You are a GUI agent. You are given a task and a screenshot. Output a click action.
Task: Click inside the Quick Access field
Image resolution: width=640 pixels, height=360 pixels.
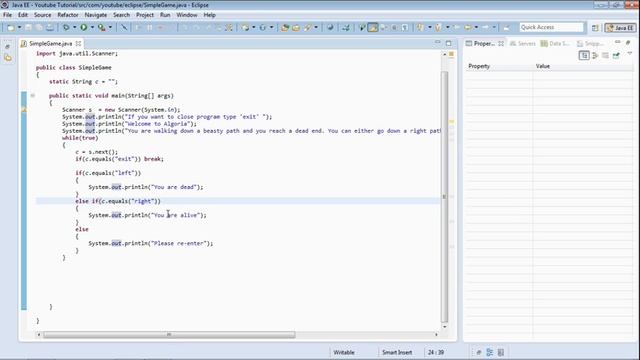(x=551, y=27)
